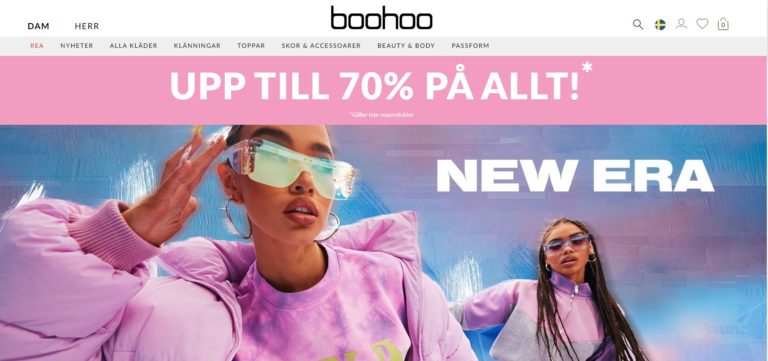
Task: Click the banner's fine-print disclaimer text
Action: pyautogui.click(x=382, y=115)
